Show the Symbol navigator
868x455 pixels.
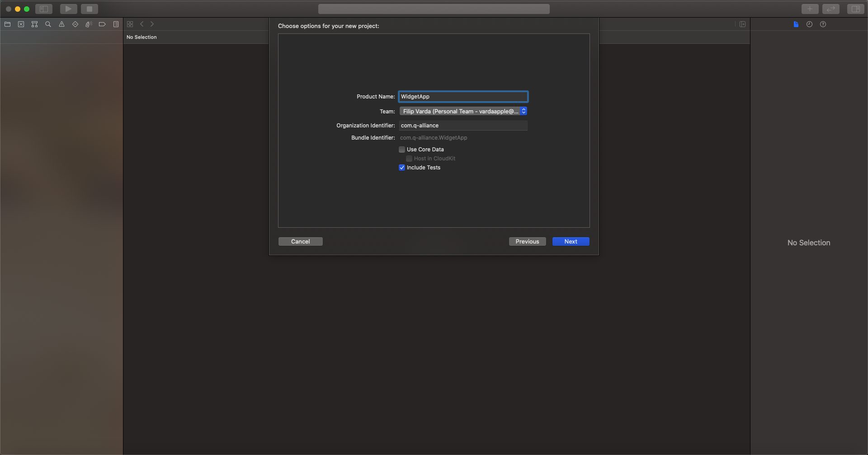34,24
